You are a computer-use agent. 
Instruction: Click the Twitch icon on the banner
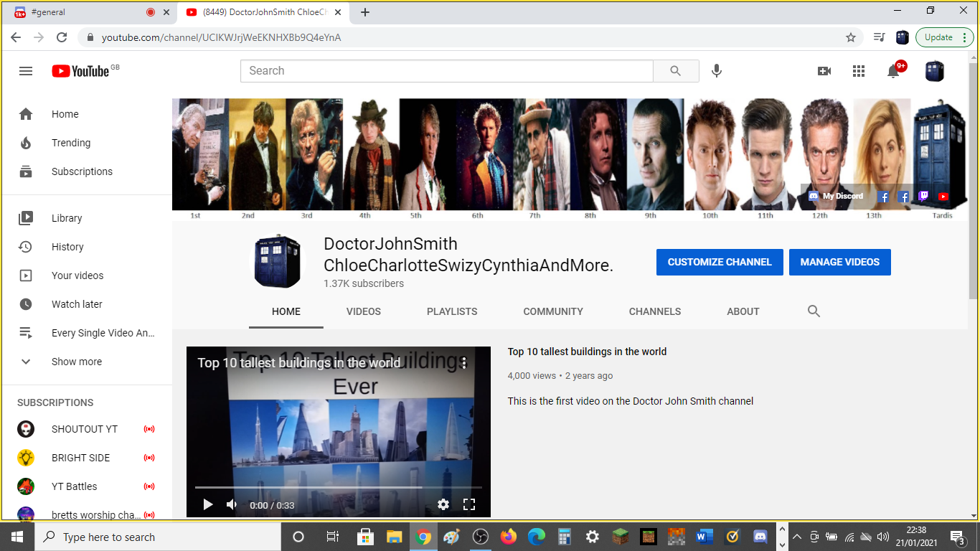click(x=923, y=196)
